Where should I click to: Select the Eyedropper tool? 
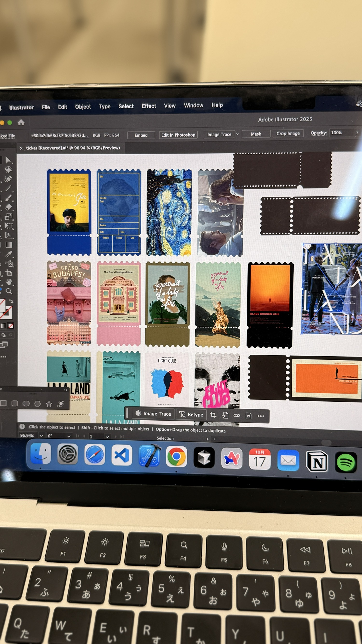click(x=9, y=254)
